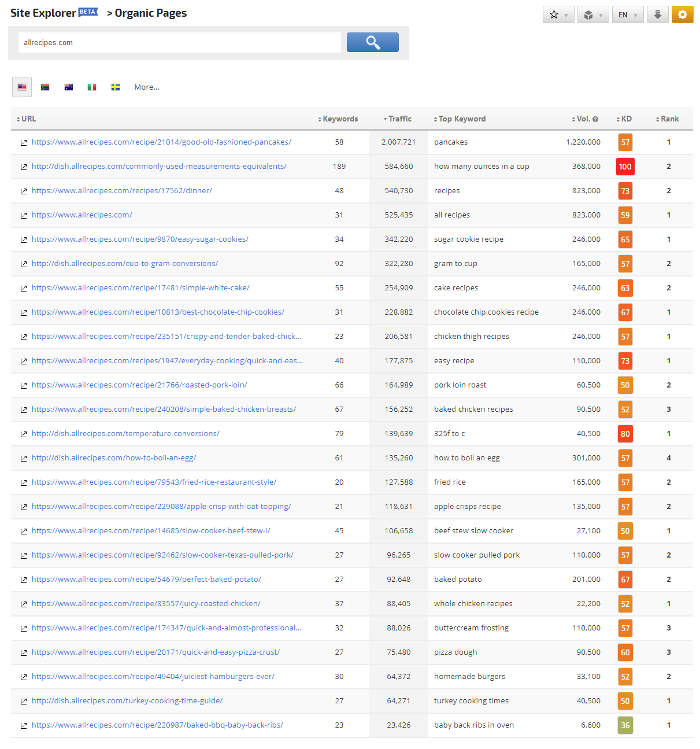
Task: Switch to the South Africa flag database
Action: [x=45, y=87]
